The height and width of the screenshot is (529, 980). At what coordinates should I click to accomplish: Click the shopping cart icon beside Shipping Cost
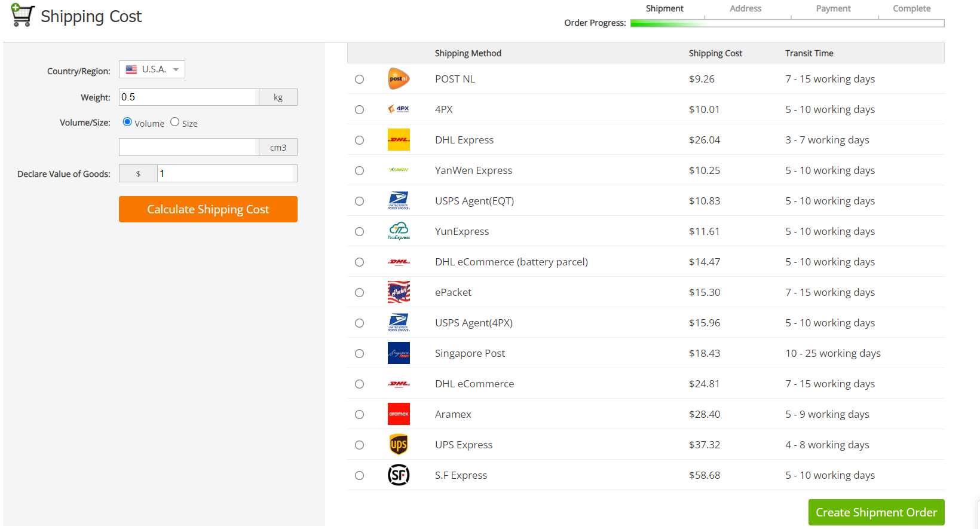click(x=23, y=15)
